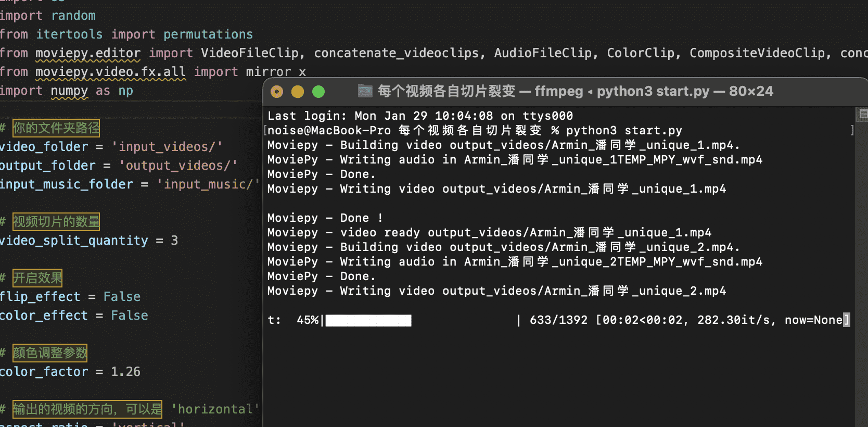Click the terminal window title text
This screenshot has width=868, height=427.
575,92
